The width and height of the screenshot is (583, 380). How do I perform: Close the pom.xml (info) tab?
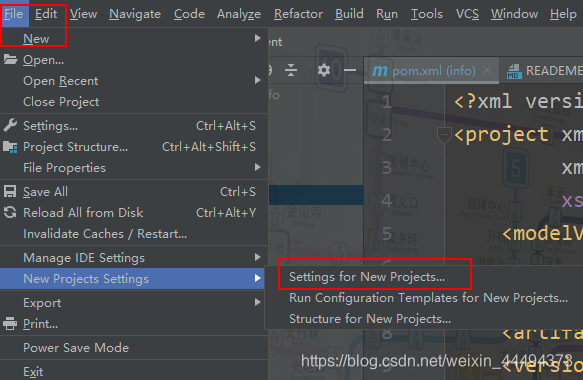(487, 70)
